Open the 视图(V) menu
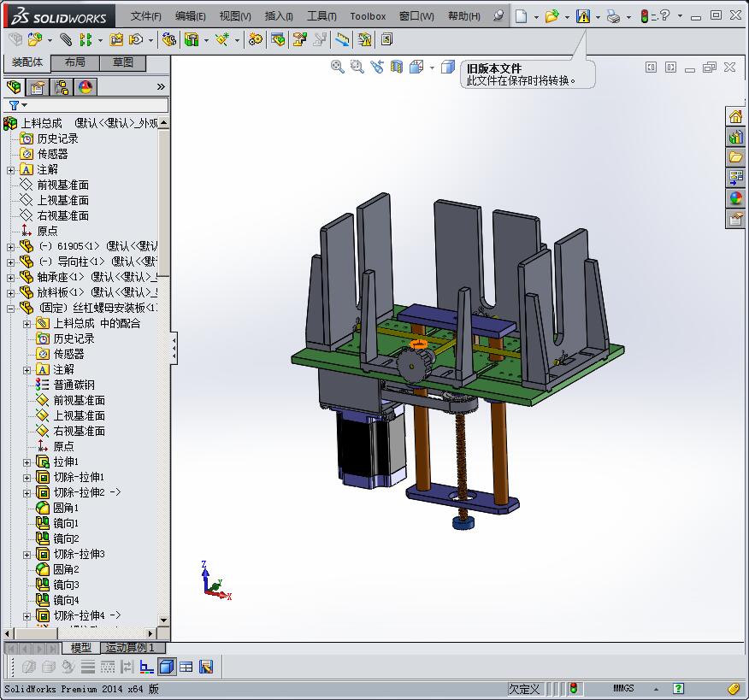 pyautogui.click(x=235, y=16)
